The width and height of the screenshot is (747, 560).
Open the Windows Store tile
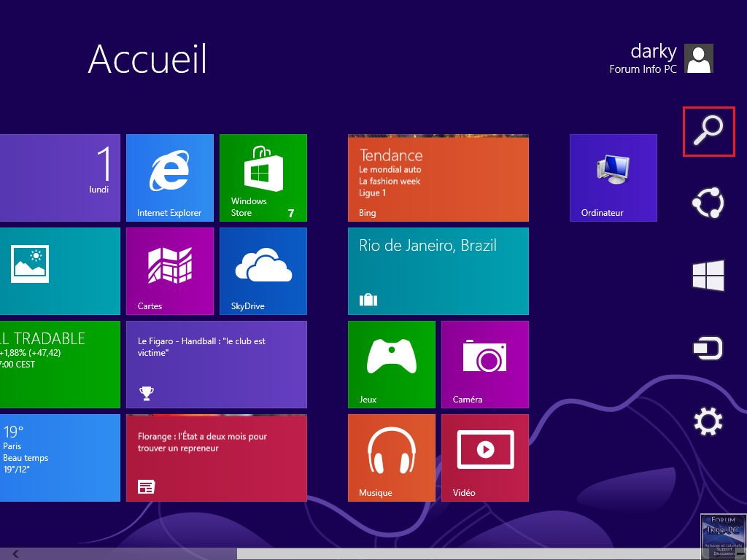(263, 178)
